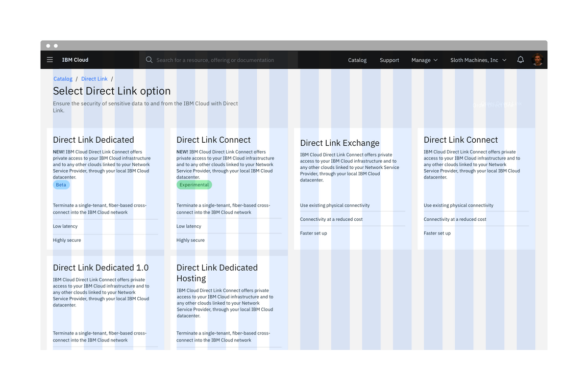This screenshot has height=391, width=588.
Task: Go to the Direct Link breadcrumb link
Action: tap(94, 79)
